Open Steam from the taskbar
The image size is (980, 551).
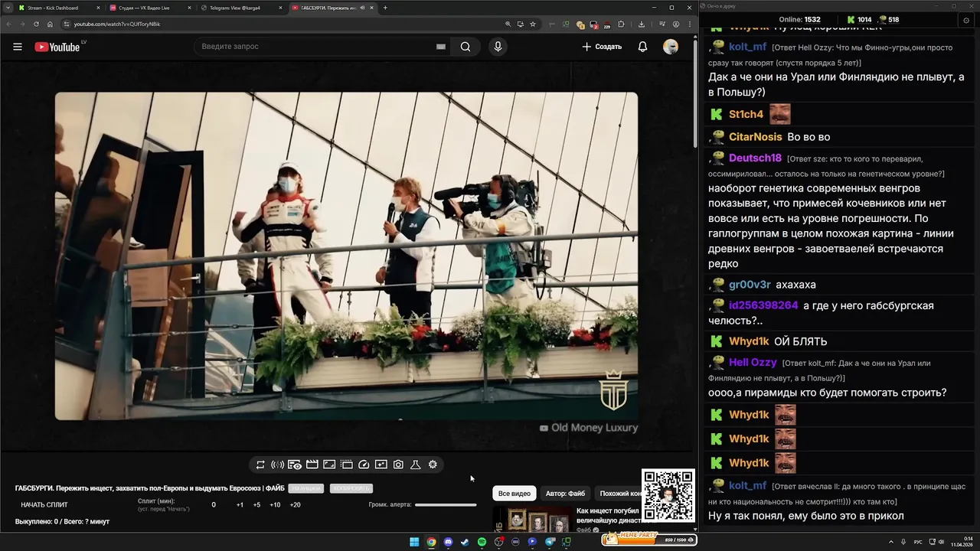[465, 542]
